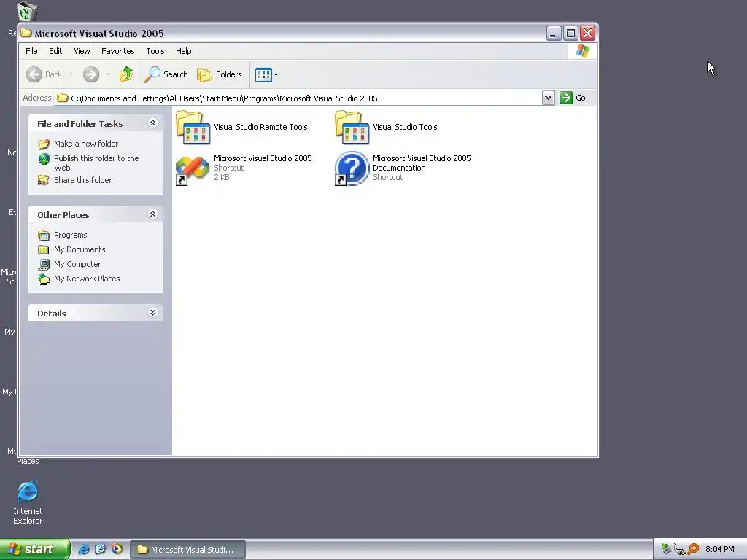Viewport: 747px width, 560px height.
Task: Launch Windows Media Player from Quick Launch
Action: [x=117, y=549]
